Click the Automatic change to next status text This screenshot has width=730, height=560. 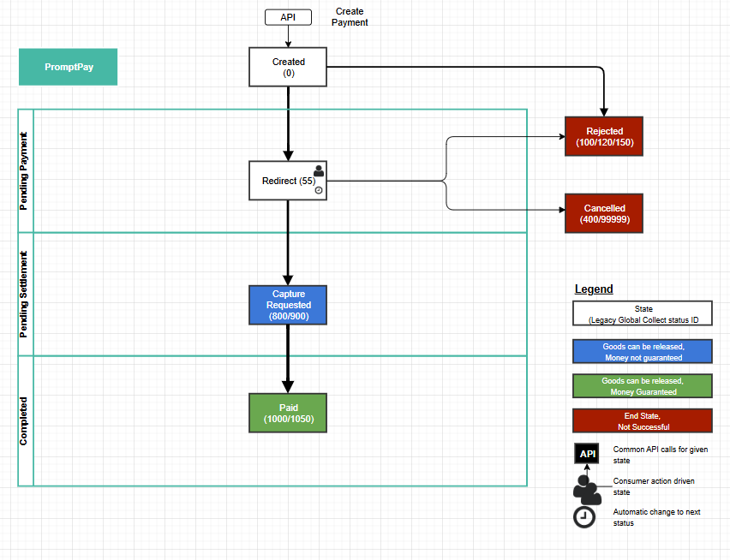tap(656, 517)
